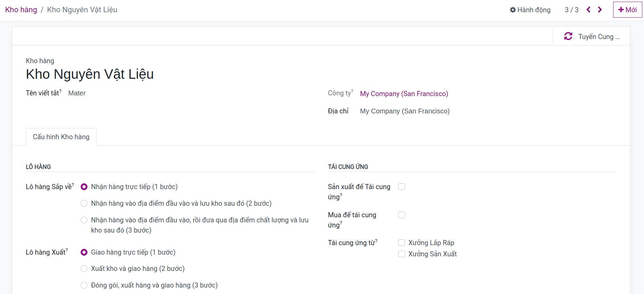Image resolution: width=644 pixels, height=294 pixels.
Task: Click the Lô hàng Xuất label
Action: click(x=46, y=252)
